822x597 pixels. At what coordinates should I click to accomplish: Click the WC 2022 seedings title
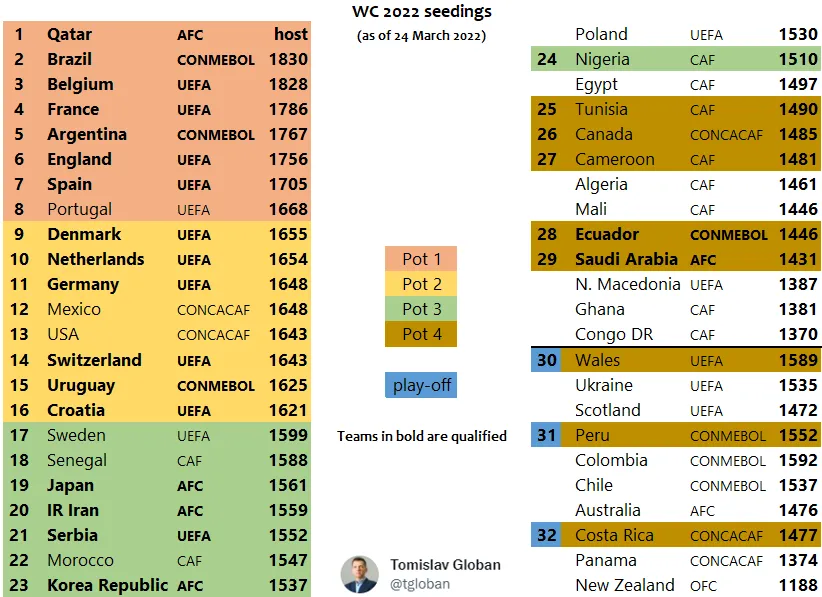pyautogui.click(x=421, y=12)
